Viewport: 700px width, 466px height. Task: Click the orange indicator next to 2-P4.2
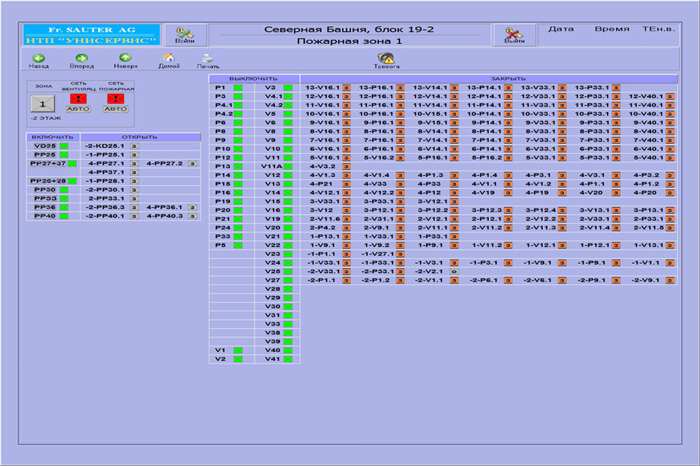pos(346,228)
